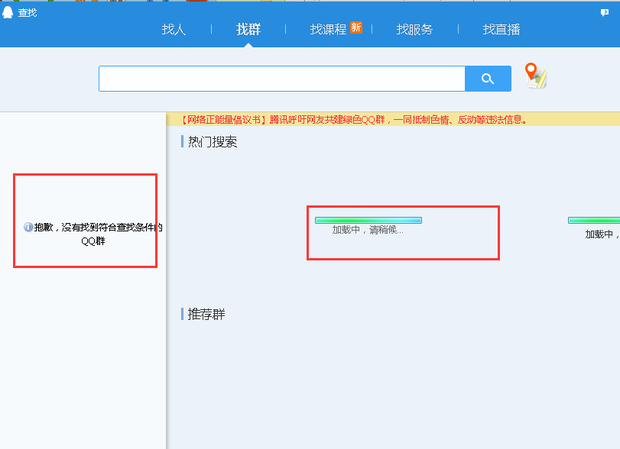Click the 热门搜索 section heading
Viewport: 620px width, 449px height.
pyautogui.click(x=212, y=142)
